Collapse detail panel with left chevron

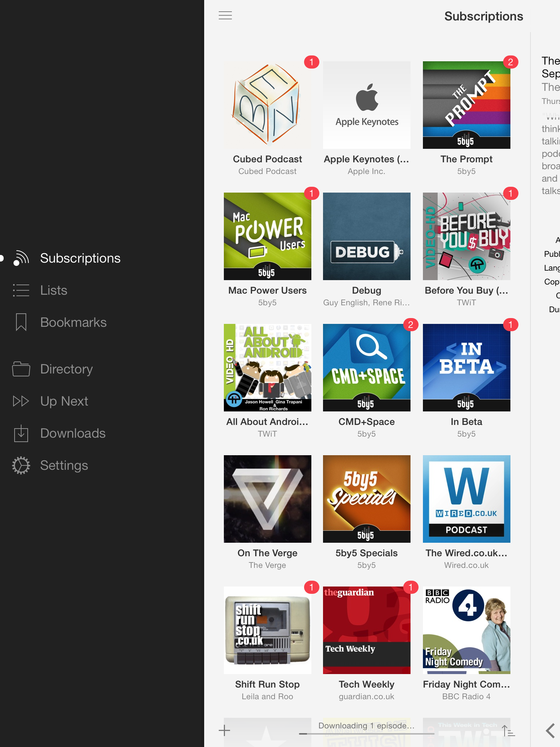tap(550, 731)
